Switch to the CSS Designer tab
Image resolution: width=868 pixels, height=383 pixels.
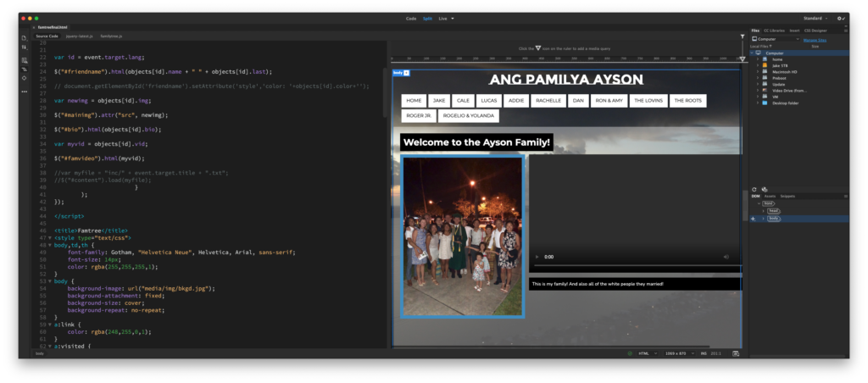click(x=815, y=30)
